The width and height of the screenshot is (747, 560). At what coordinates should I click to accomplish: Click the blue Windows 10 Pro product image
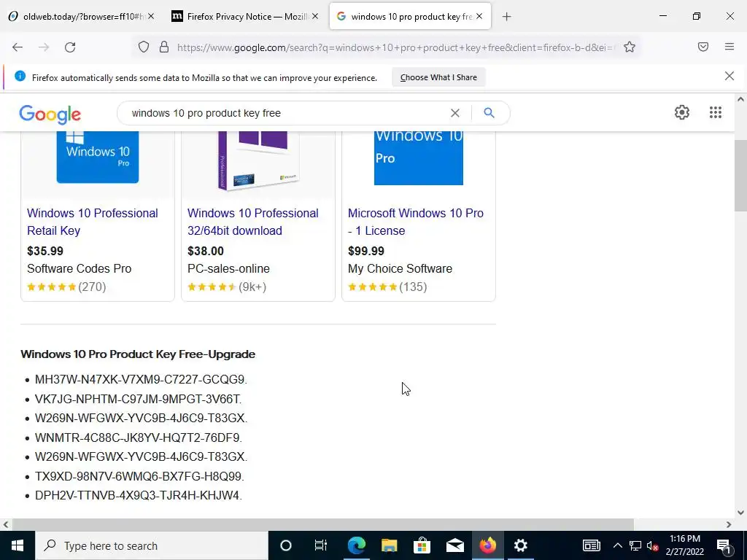coord(98,157)
